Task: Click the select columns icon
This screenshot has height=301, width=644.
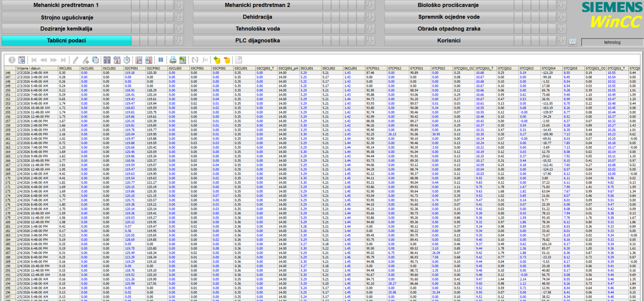Action: [117, 60]
